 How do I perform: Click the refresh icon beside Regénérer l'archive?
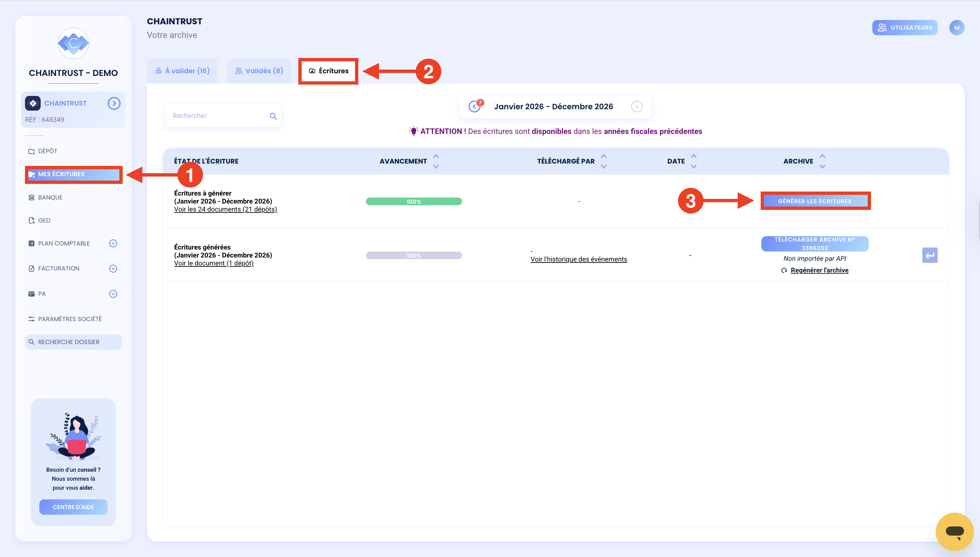(x=784, y=271)
